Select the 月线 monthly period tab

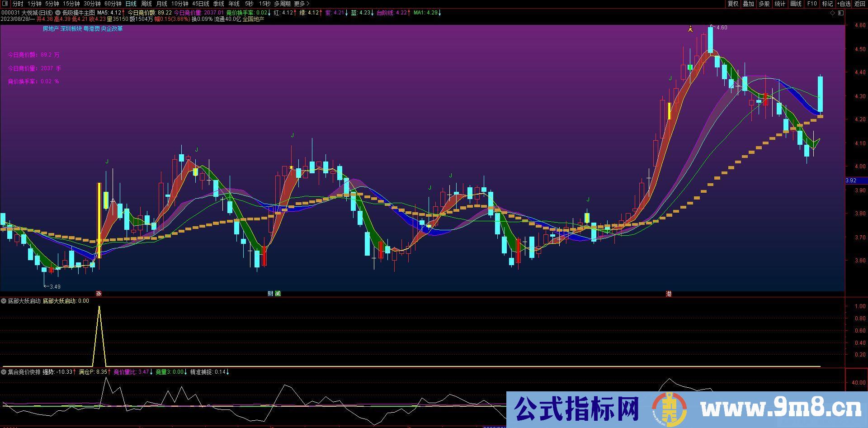click(x=161, y=4)
